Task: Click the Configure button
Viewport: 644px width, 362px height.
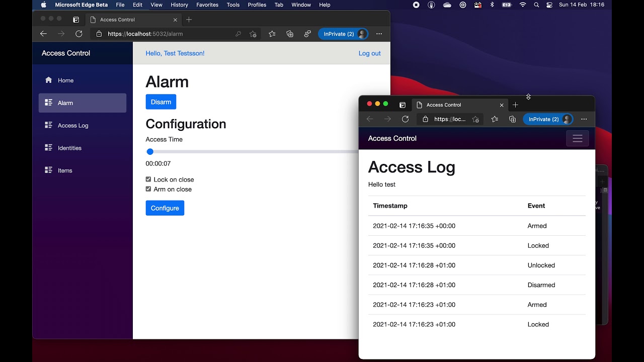Action: click(165, 208)
